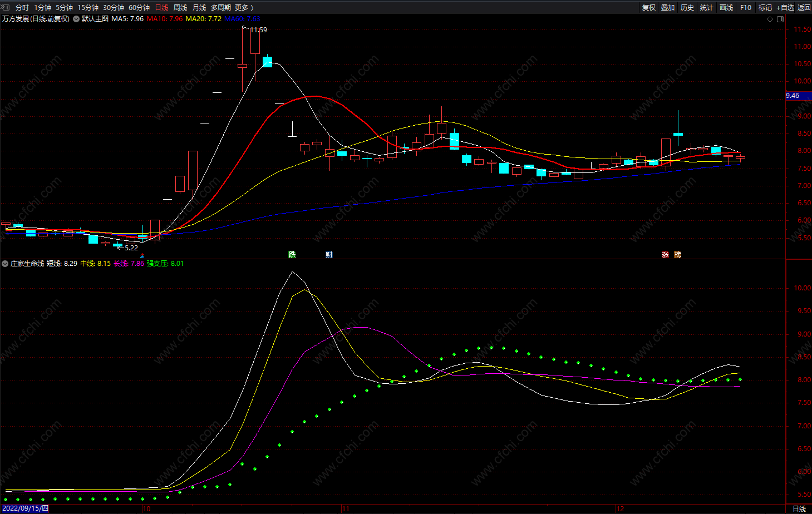Toggle the right side panel icon
The width and height of the screenshot is (812, 514).
(780, 19)
